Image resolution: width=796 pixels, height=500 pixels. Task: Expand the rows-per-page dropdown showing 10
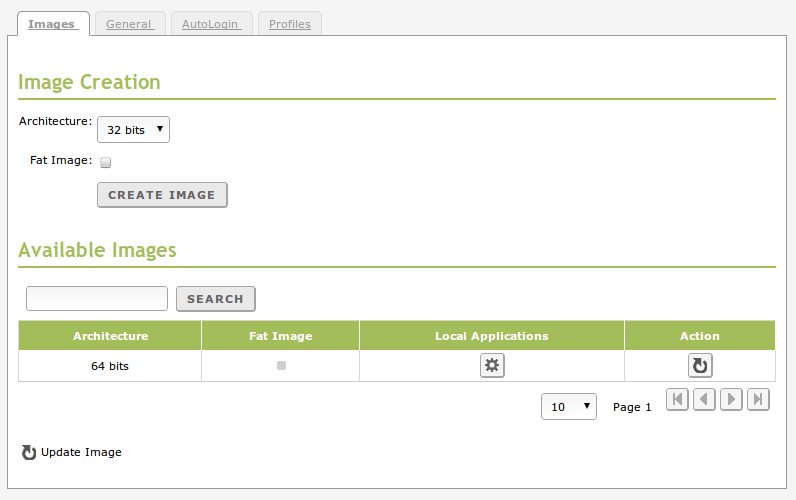coord(569,407)
